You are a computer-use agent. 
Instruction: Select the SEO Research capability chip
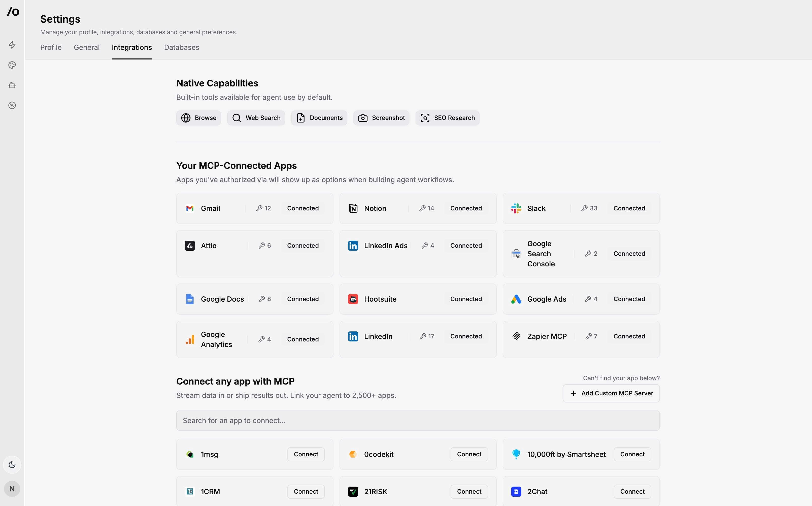point(447,118)
